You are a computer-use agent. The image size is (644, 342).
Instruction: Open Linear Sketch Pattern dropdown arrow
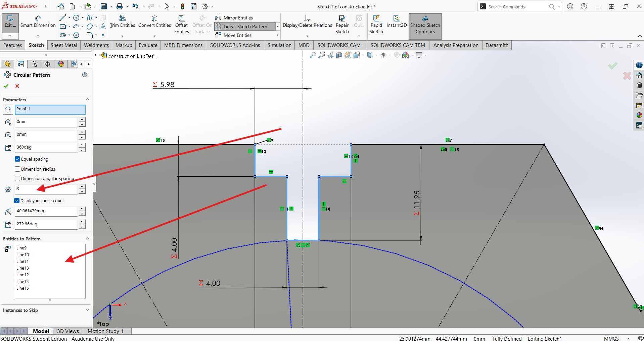[277, 26]
